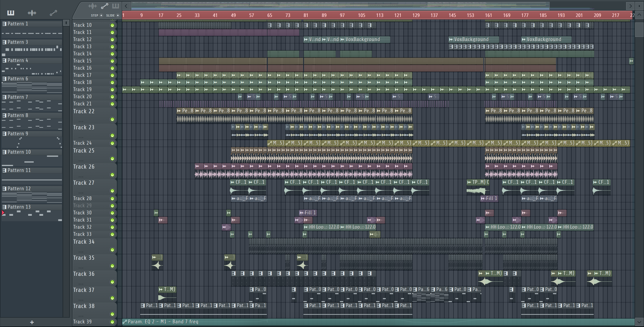Viewport: 644px width, 327px height.
Task: Open the Pattern 4 header in the picker
Action: click(x=32, y=61)
